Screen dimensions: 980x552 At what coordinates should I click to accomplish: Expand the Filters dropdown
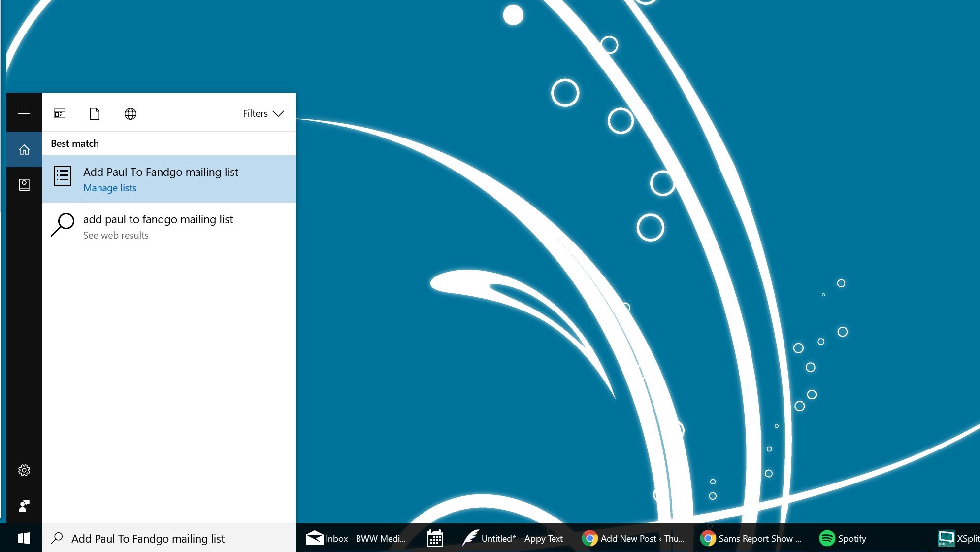tap(263, 114)
